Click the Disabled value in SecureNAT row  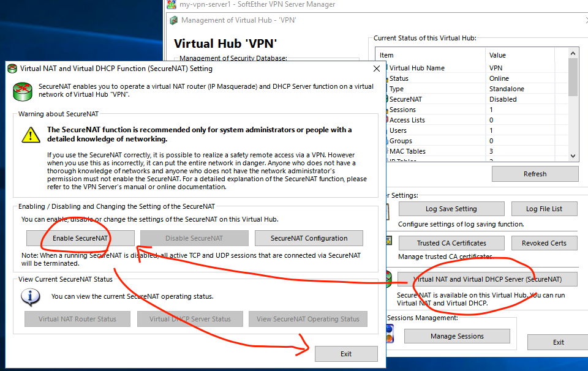pos(503,99)
